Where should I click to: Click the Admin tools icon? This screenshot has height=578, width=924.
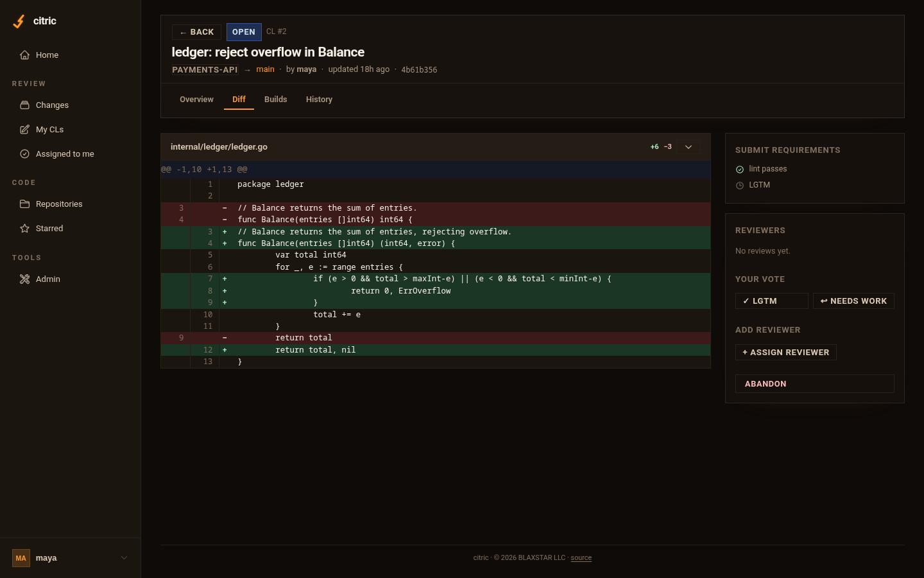point(24,279)
